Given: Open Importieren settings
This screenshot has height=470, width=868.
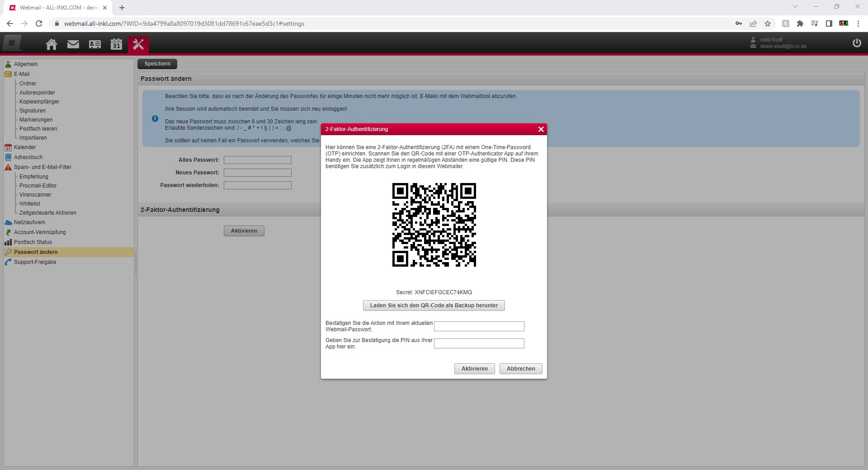Looking at the screenshot, I should pos(33,138).
